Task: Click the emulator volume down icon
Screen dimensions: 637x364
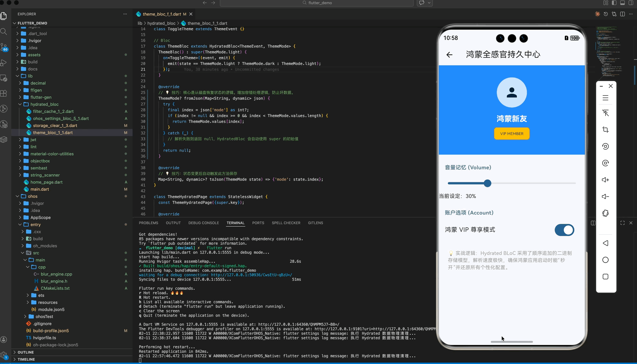Action: (x=605, y=196)
